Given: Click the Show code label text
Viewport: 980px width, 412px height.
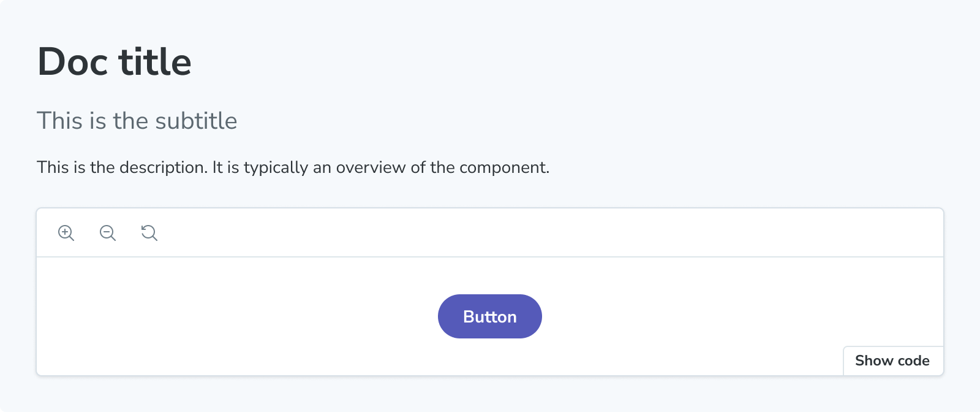Looking at the screenshot, I should (893, 360).
